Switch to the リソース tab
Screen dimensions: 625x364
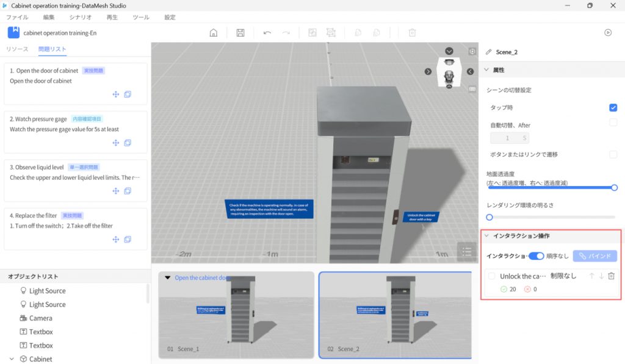click(17, 49)
